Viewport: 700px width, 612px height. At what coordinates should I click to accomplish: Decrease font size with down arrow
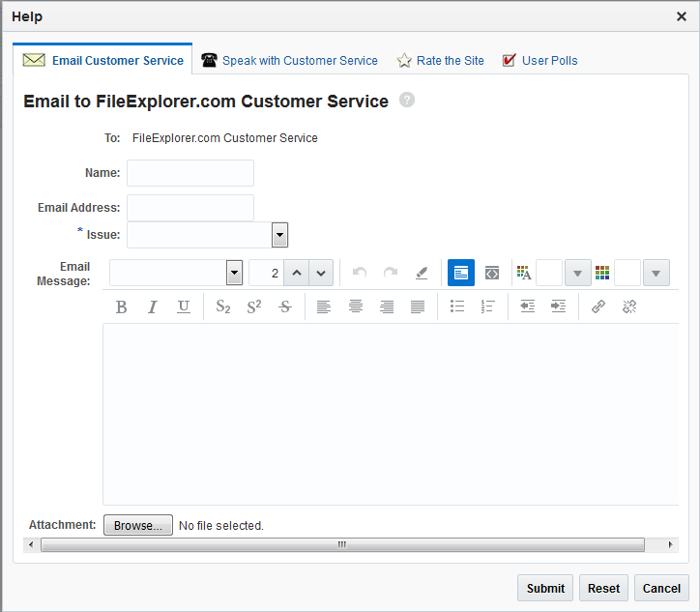pyautogui.click(x=321, y=273)
